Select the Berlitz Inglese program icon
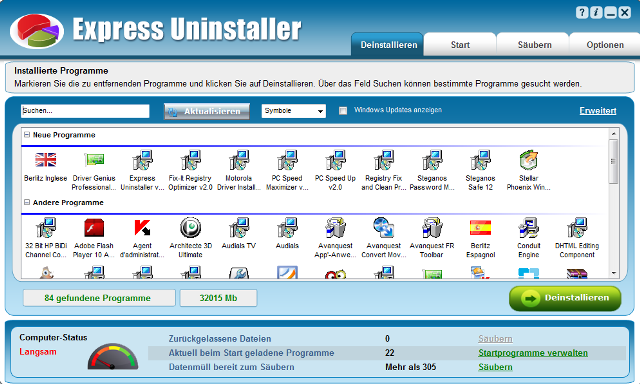 (x=45, y=160)
